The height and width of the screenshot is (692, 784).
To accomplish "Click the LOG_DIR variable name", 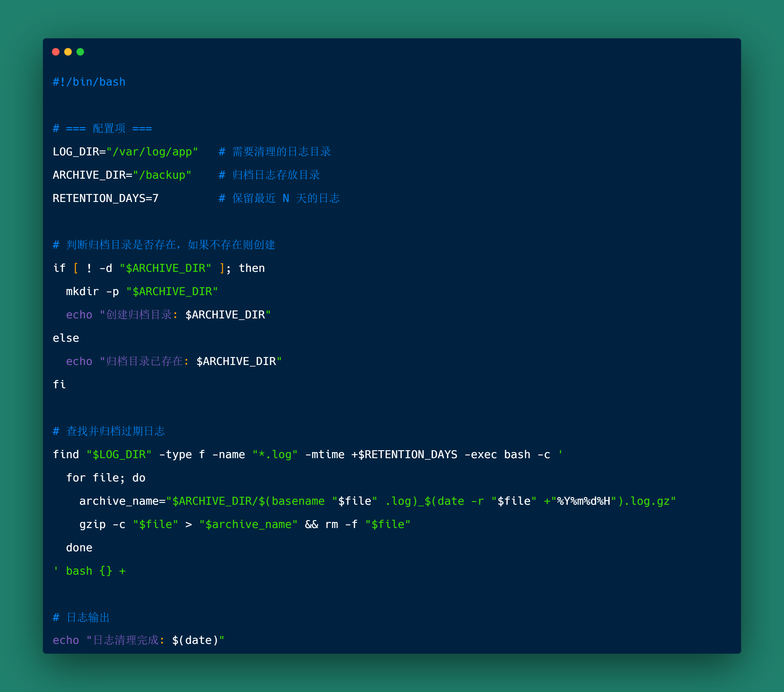I will (x=76, y=152).
